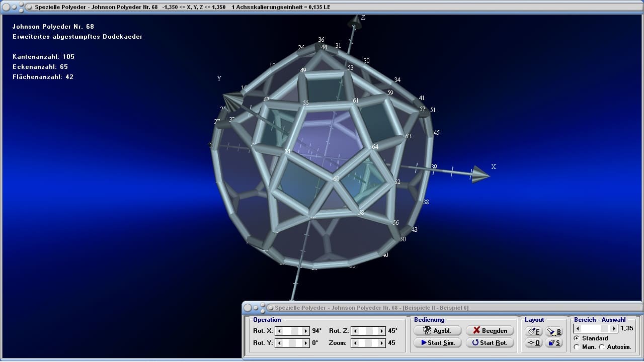Click the Johnson Polyeder Nr. 68 heading
Screen dimensions: 644x362
(x=53, y=27)
